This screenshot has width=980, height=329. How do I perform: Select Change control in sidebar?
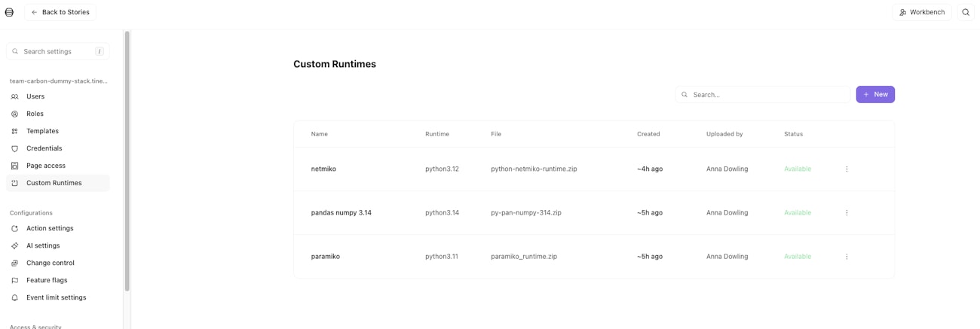pos(50,264)
